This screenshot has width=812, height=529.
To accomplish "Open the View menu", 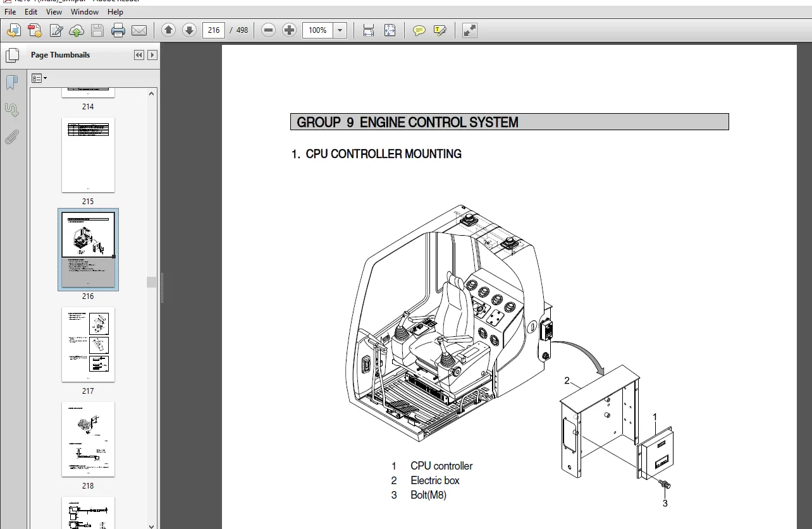I will [x=54, y=12].
